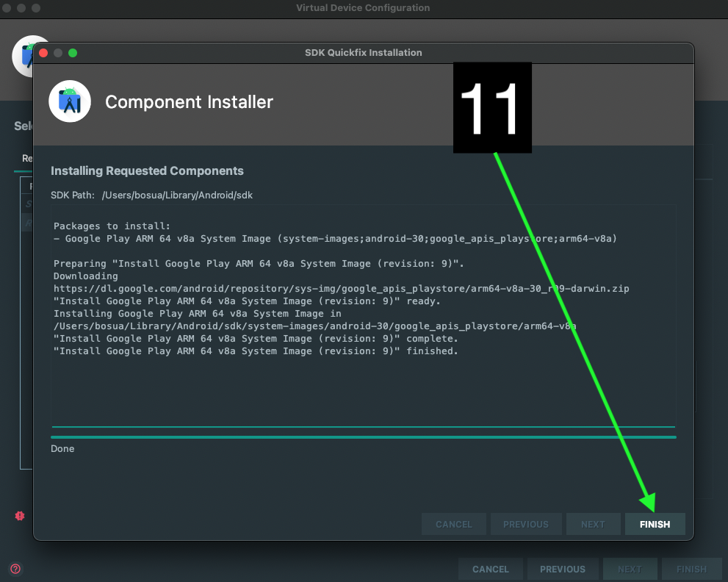Click the completed installation progress bar

[x=363, y=436]
